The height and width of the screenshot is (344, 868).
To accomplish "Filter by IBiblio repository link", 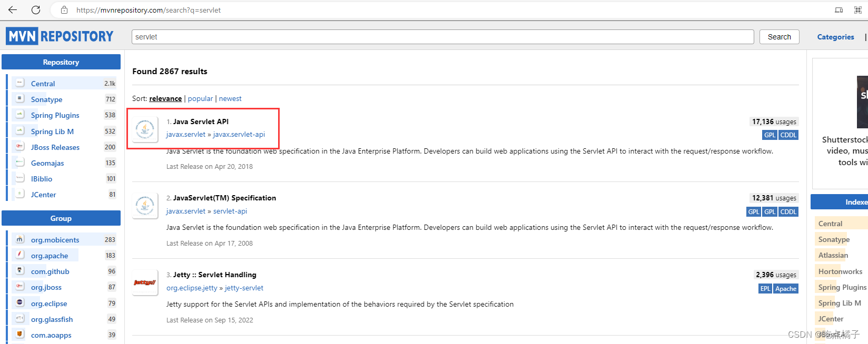I will [42, 179].
